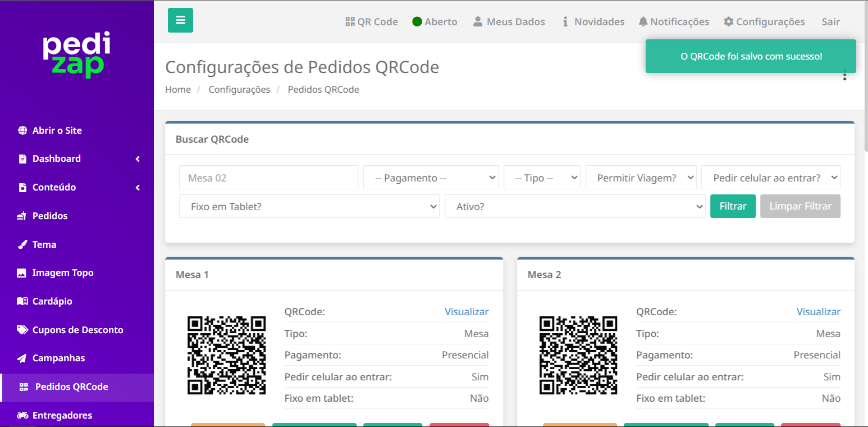Expand the Conteúdo submenu chevron
Viewport: 868px width, 427px height.
coord(138,188)
